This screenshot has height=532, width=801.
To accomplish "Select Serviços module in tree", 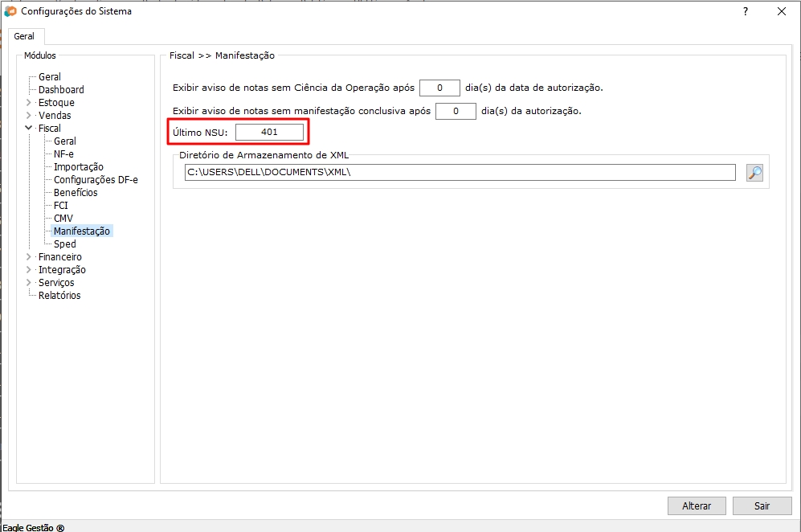I will [56, 283].
